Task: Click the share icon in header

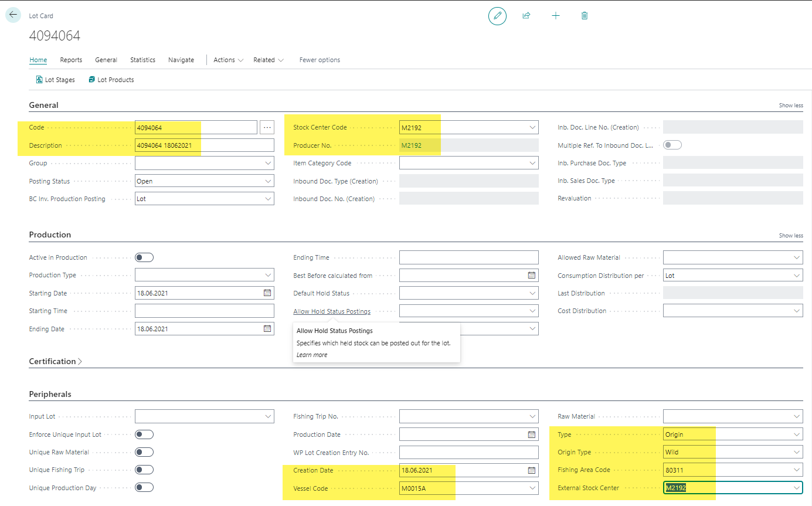Action: click(526, 16)
